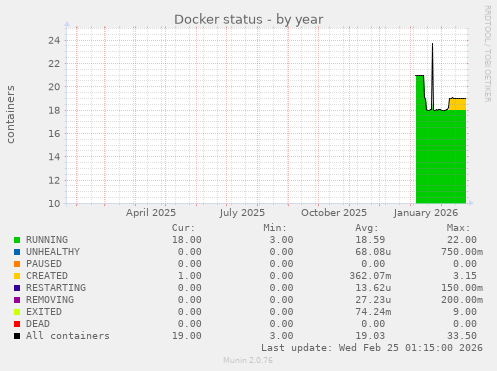The image size is (497, 371).
Task: Click the yellow created area in the graph
Action: click(x=458, y=104)
